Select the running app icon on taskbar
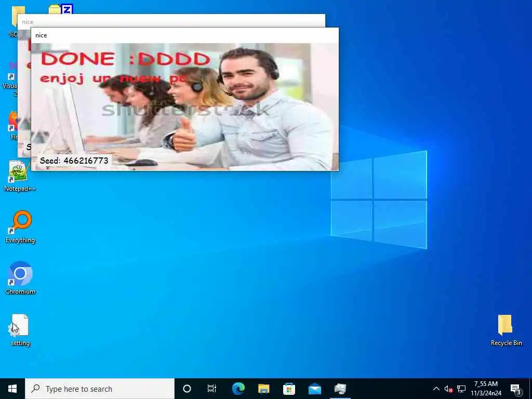Viewport: 532px width, 399px height. click(340, 389)
